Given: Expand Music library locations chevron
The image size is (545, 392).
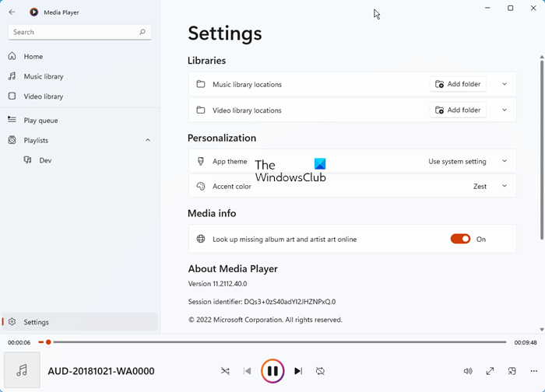Looking at the screenshot, I should tap(505, 84).
